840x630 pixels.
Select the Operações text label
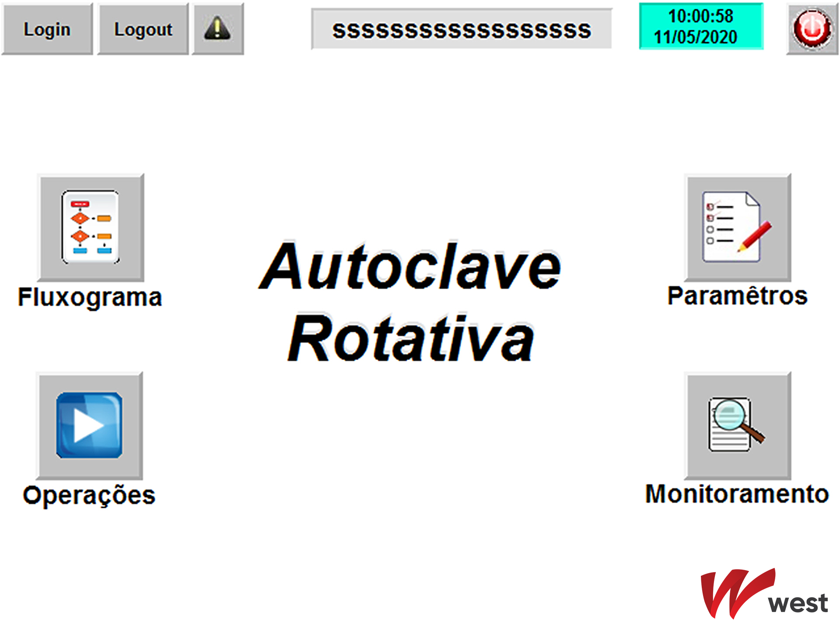89,495
